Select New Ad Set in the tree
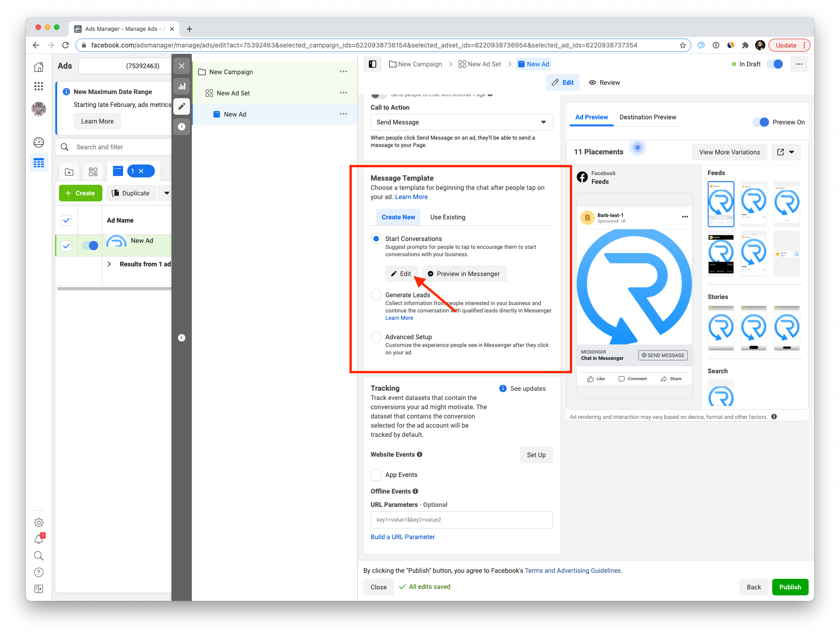 pyautogui.click(x=233, y=93)
